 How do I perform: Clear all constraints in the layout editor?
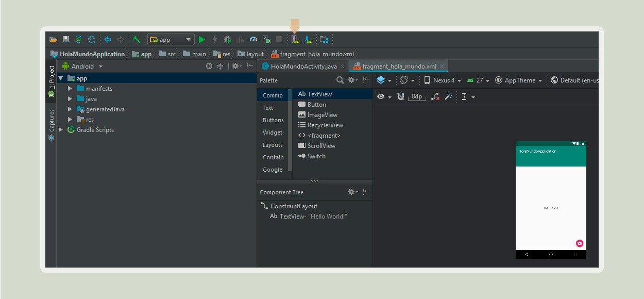tap(435, 96)
